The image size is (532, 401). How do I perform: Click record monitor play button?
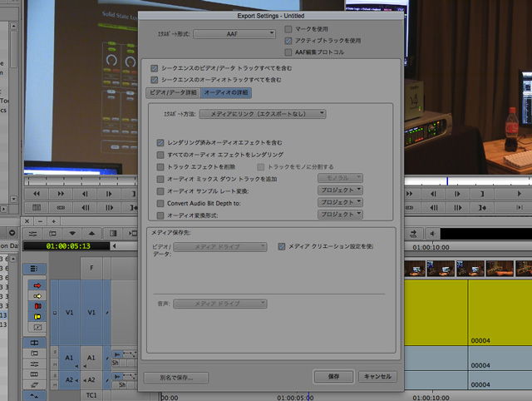[519, 194]
